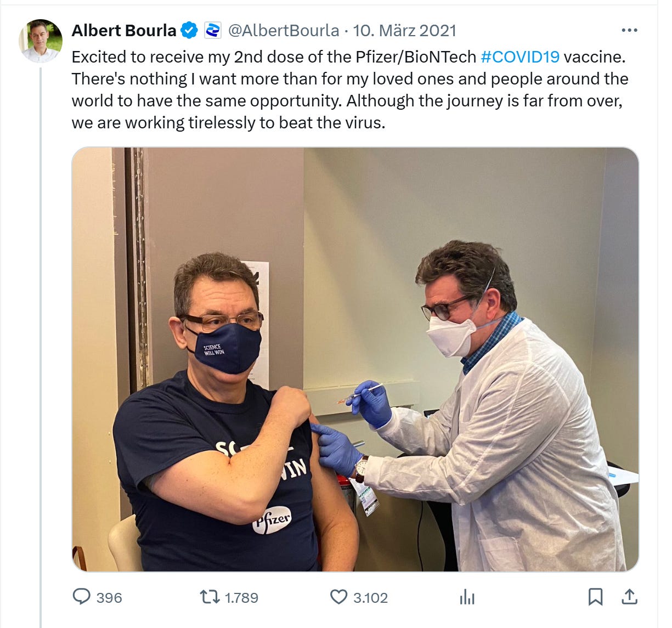Click the reply speech bubble icon
Viewport: 672px width, 628px height.
tap(82, 597)
